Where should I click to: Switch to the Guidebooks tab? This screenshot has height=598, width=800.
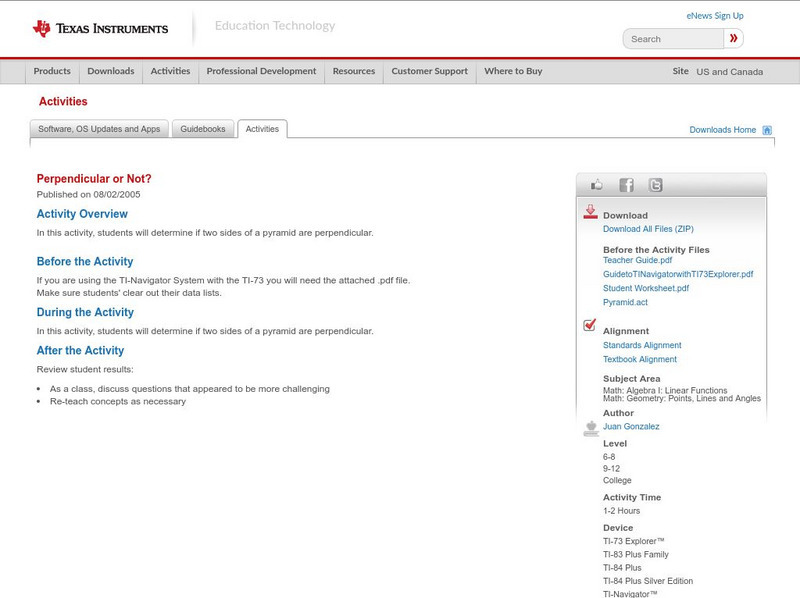coord(203,129)
